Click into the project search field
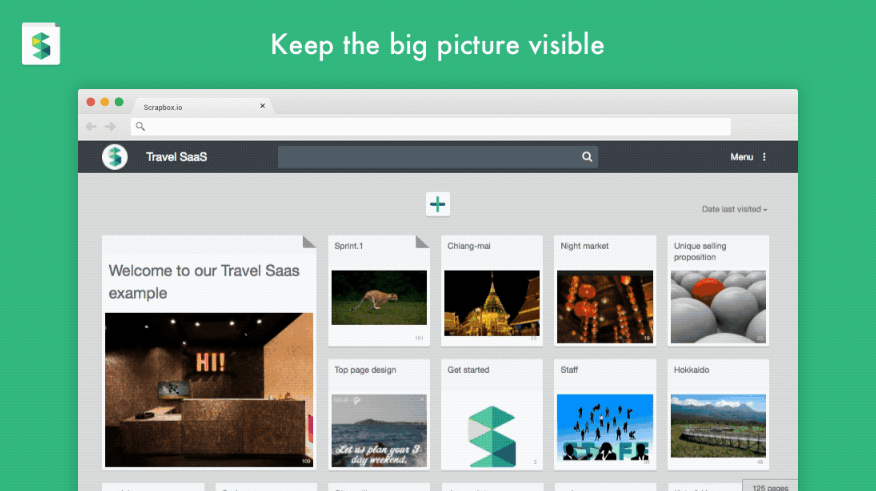Viewport: 876px width, 491px height. (x=437, y=157)
